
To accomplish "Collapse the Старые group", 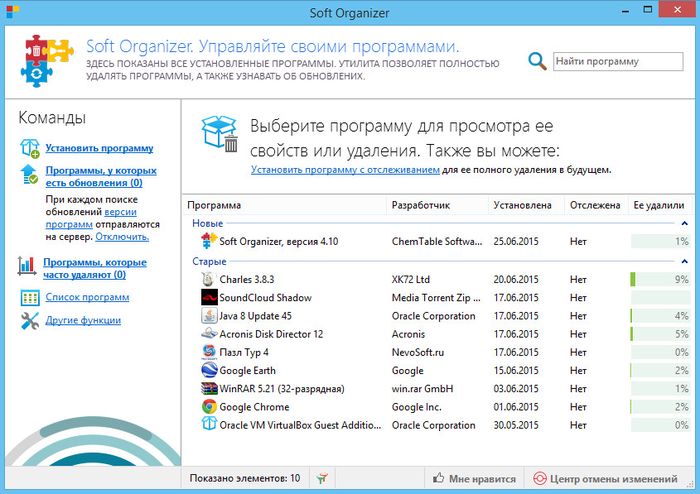I will tap(684, 262).
